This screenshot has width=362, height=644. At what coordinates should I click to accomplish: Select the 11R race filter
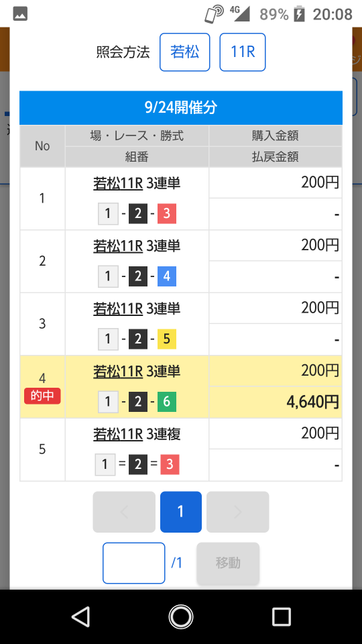243,52
